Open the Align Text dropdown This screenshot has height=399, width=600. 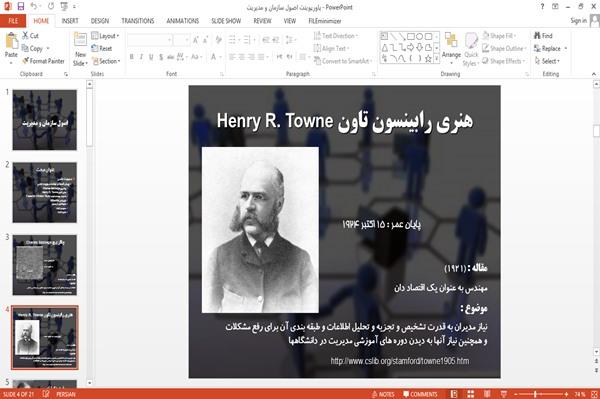tap(331, 48)
